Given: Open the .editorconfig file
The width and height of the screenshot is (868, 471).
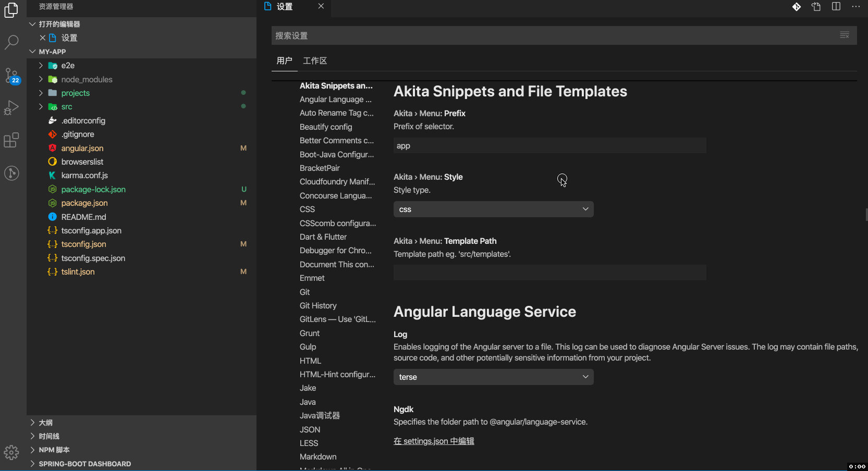Looking at the screenshot, I should pyautogui.click(x=83, y=121).
